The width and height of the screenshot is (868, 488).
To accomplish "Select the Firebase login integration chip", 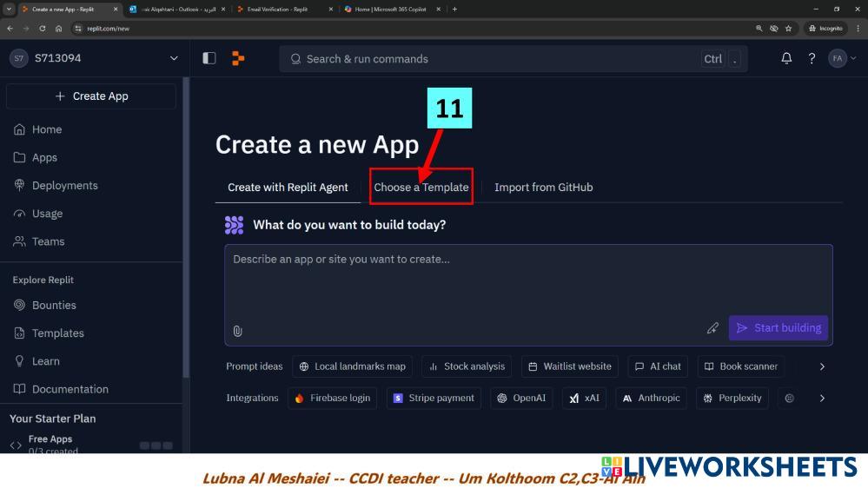I will coord(333,398).
